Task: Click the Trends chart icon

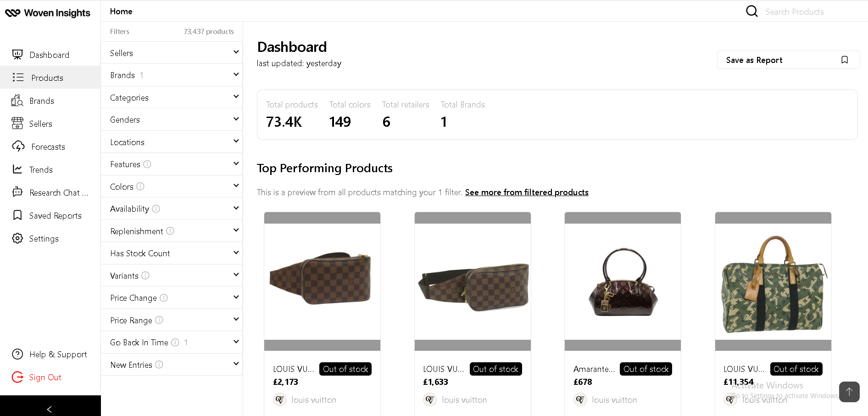Action: pyautogui.click(x=17, y=169)
